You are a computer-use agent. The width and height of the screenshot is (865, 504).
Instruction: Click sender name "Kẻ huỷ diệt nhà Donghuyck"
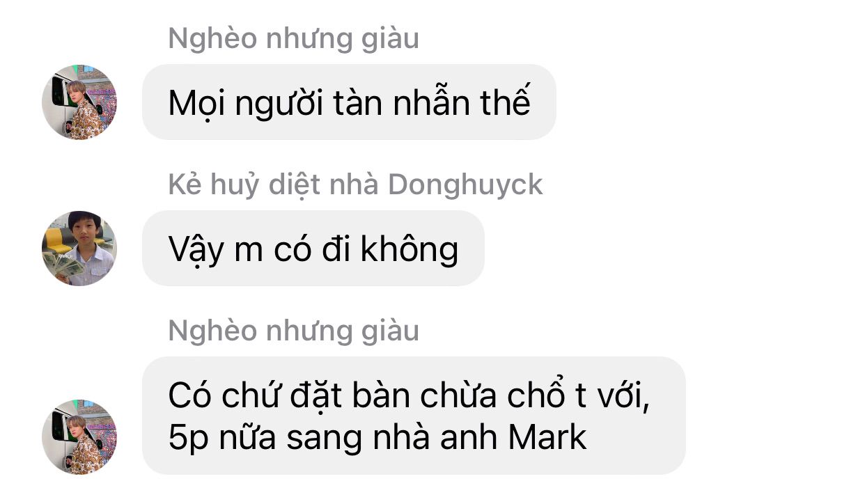pyautogui.click(x=355, y=185)
